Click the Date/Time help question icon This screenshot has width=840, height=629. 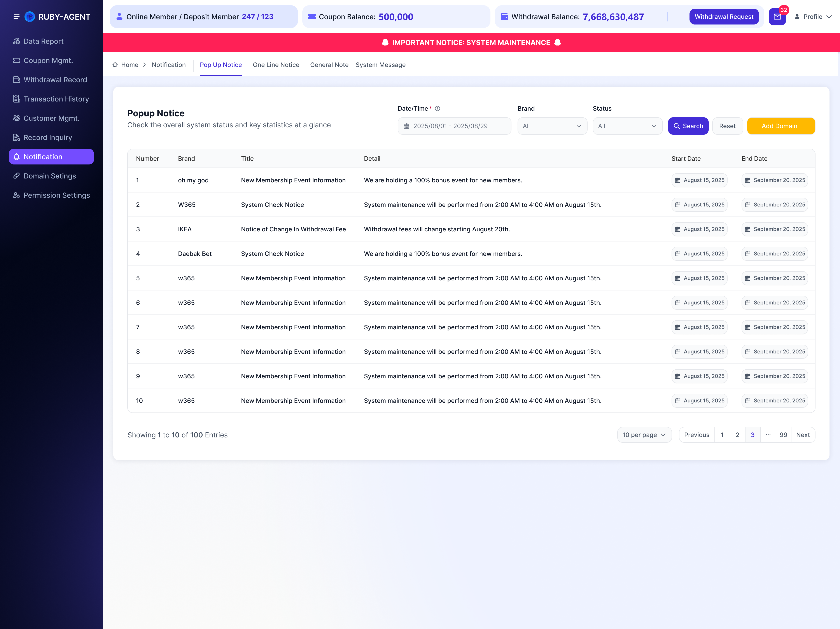437,108
